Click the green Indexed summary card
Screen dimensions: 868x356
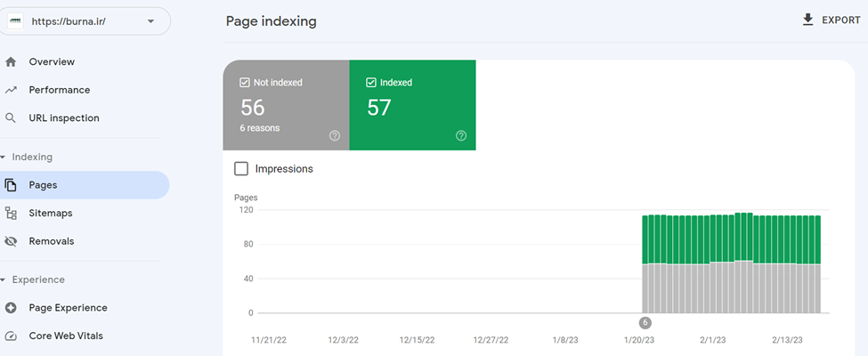click(x=412, y=105)
